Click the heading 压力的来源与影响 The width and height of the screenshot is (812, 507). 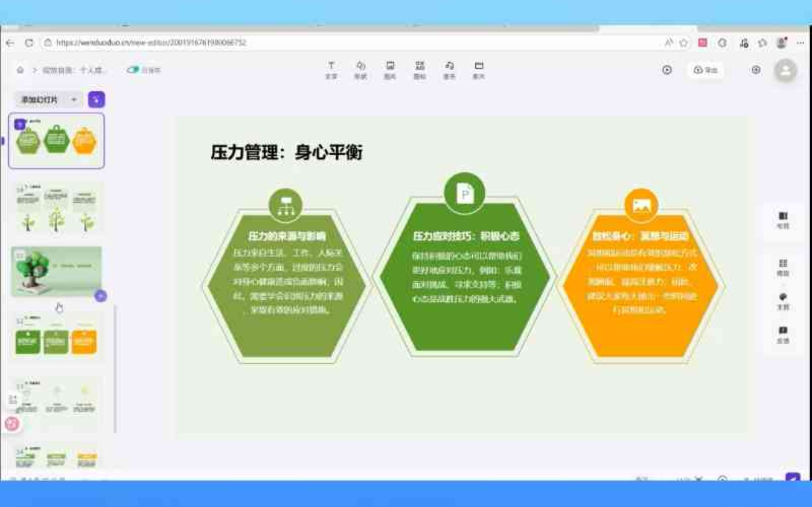tap(286, 236)
